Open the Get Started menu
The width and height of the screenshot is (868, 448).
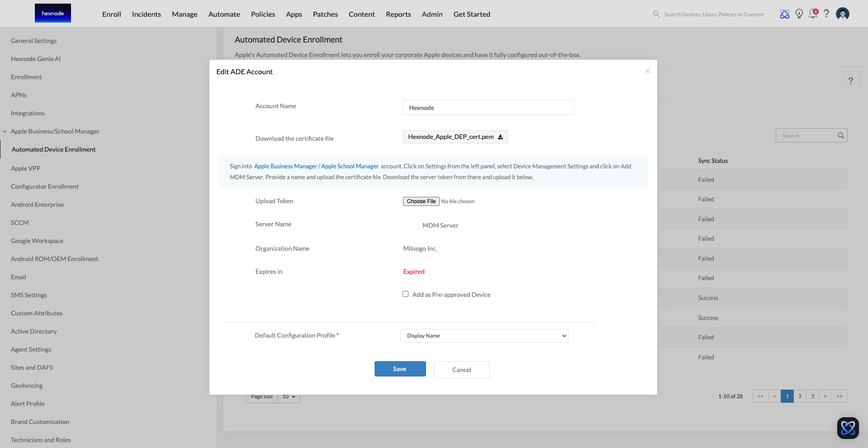[x=472, y=14]
